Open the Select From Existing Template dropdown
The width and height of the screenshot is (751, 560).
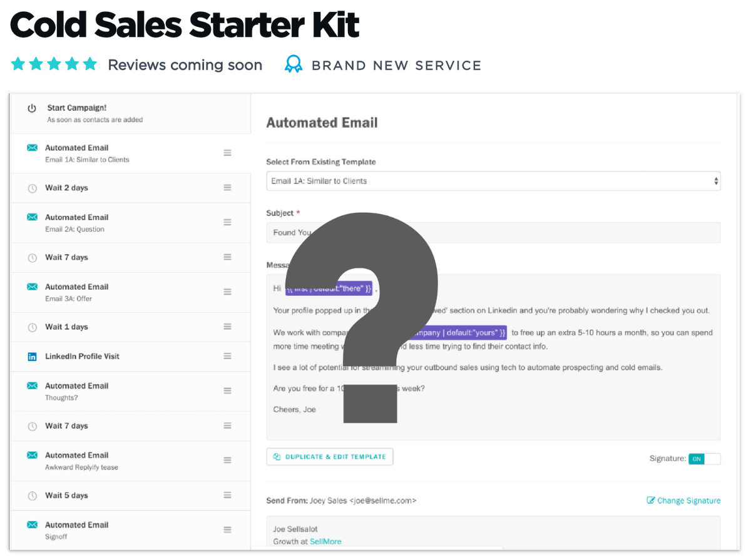pyautogui.click(x=493, y=181)
